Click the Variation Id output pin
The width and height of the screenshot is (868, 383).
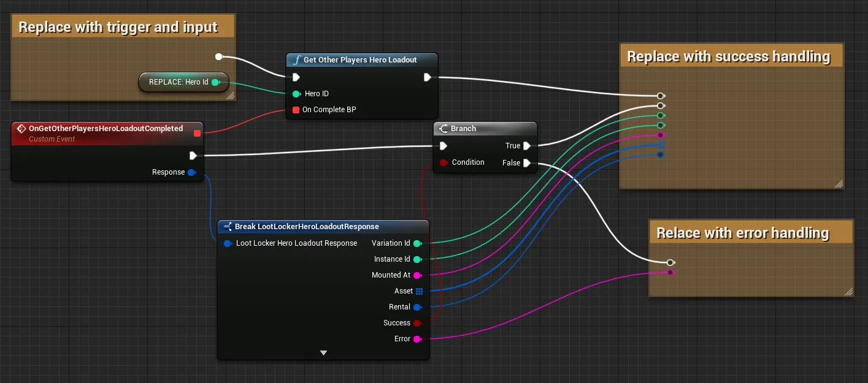point(418,243)
